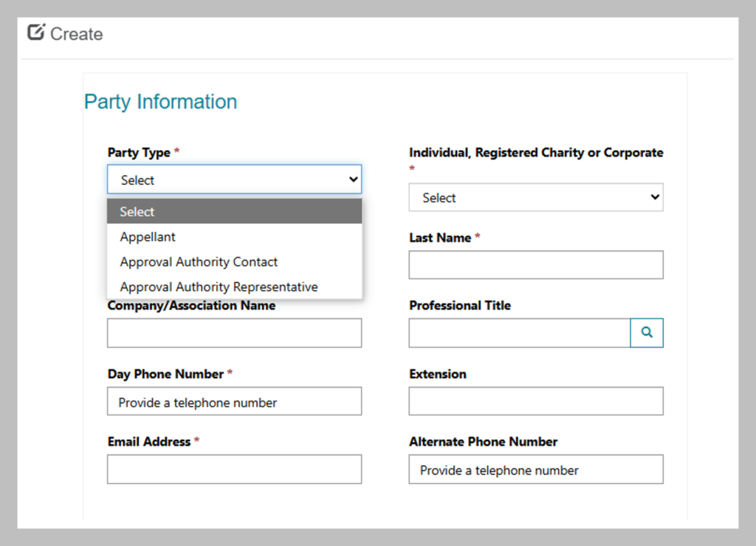Pick Approval Authority Contact option
This screenshot has width=756, height=546.
click(x=199, y=262)
